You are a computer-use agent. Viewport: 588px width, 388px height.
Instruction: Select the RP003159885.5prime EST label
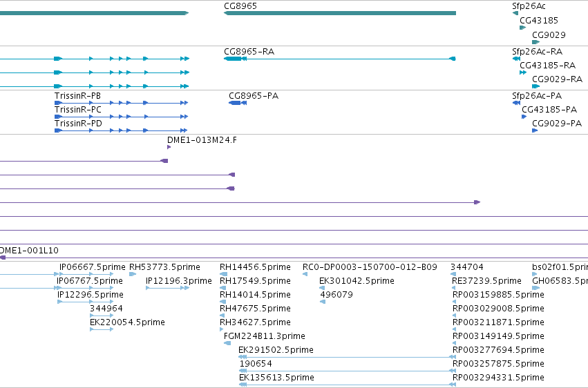[498, 295]
